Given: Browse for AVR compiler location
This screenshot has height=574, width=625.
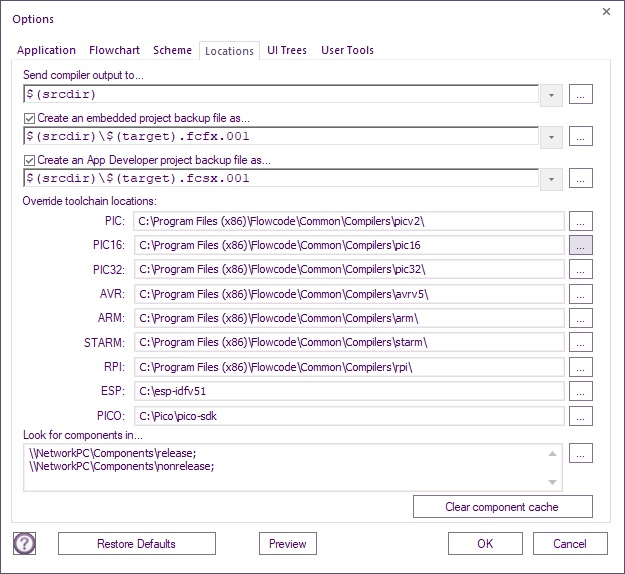Looking at the screenshot, I should (580, 294).
